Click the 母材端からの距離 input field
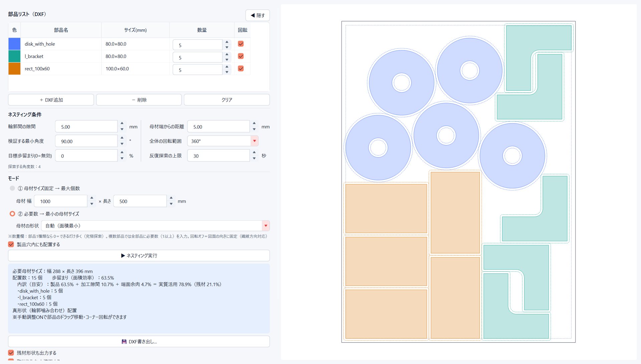 pyautogui.click(x=219, y=127)
